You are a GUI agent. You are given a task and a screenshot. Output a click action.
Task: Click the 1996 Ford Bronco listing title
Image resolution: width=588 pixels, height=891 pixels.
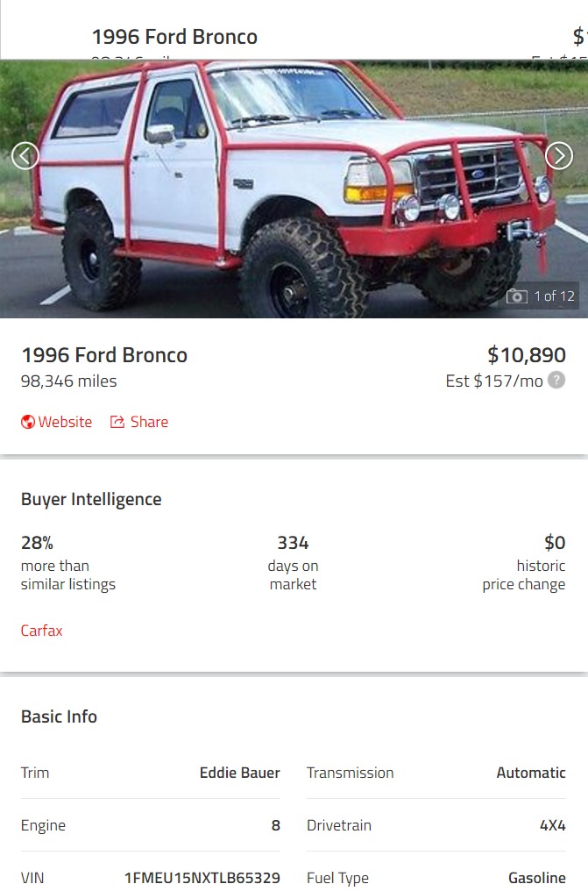click(104, 355)
